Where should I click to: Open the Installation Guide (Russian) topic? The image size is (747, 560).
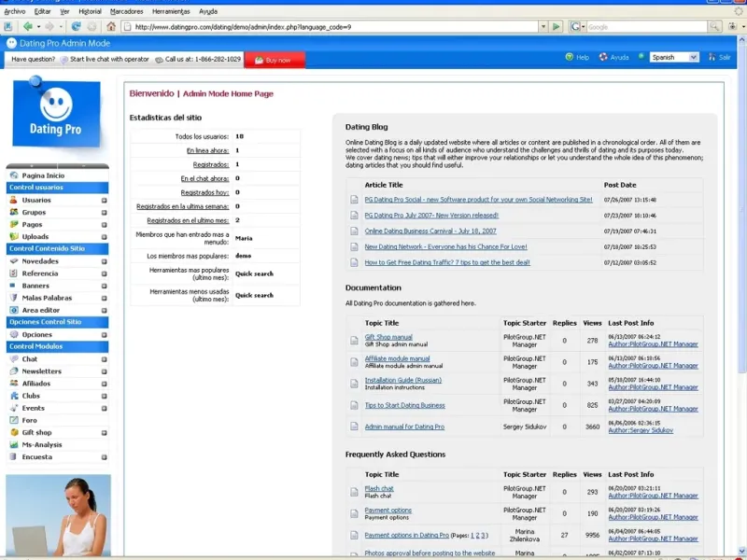point(403,380)
